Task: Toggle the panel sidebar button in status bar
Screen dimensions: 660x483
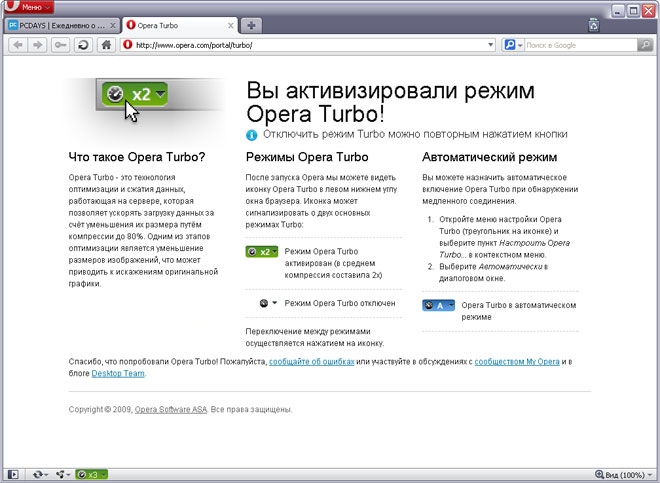Action: [13, 475]
